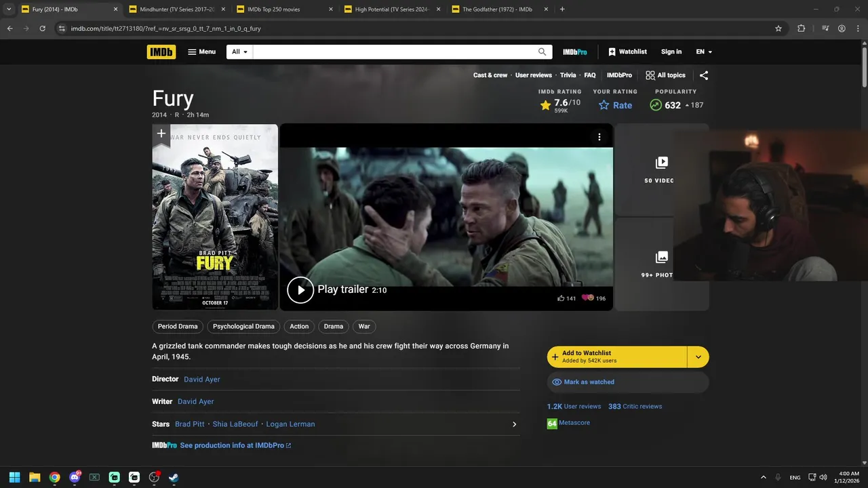This screenshot has width=868, height=488.
Task: Open the Trivia page
Action: (568, 75)
